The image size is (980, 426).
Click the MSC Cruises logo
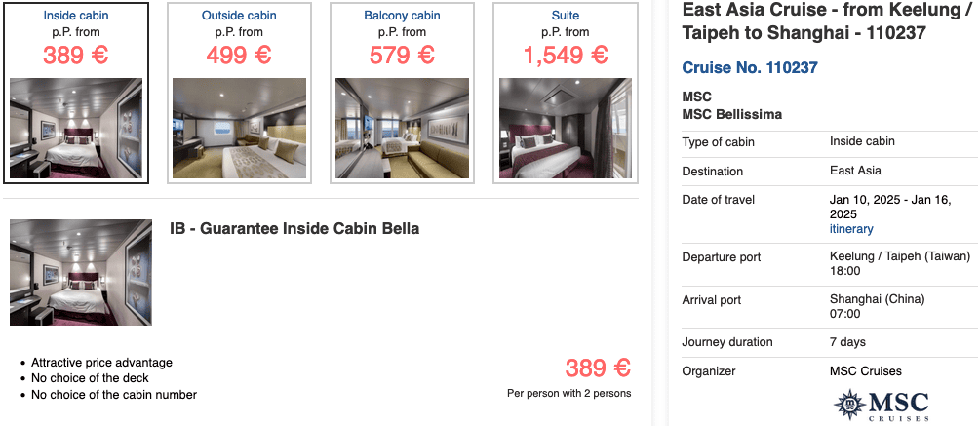(881, 405)
